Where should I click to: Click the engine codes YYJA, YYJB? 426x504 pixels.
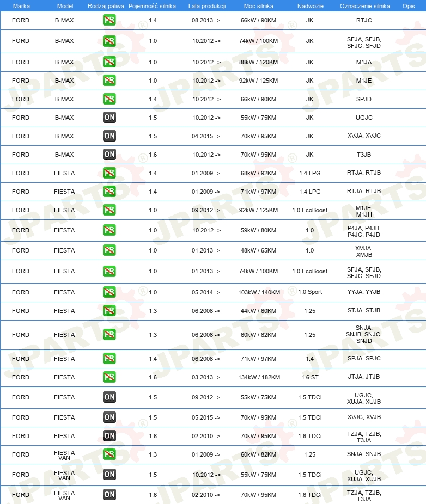pos(364,292)
